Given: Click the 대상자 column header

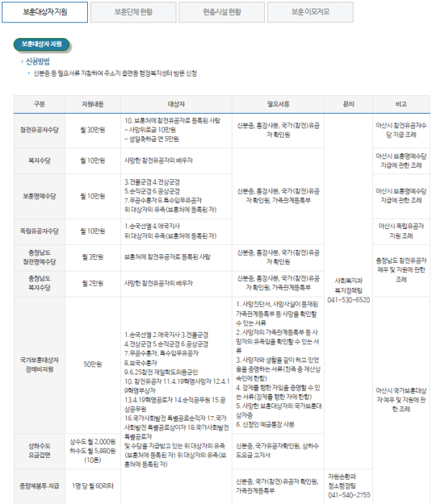Looking at the screenshot, I should point(176,104).
